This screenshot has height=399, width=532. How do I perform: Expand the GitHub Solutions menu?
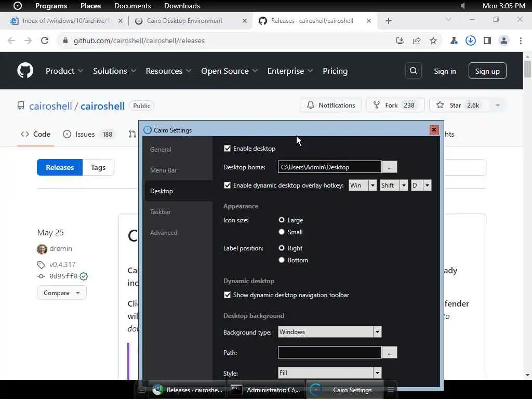(114, 71)
